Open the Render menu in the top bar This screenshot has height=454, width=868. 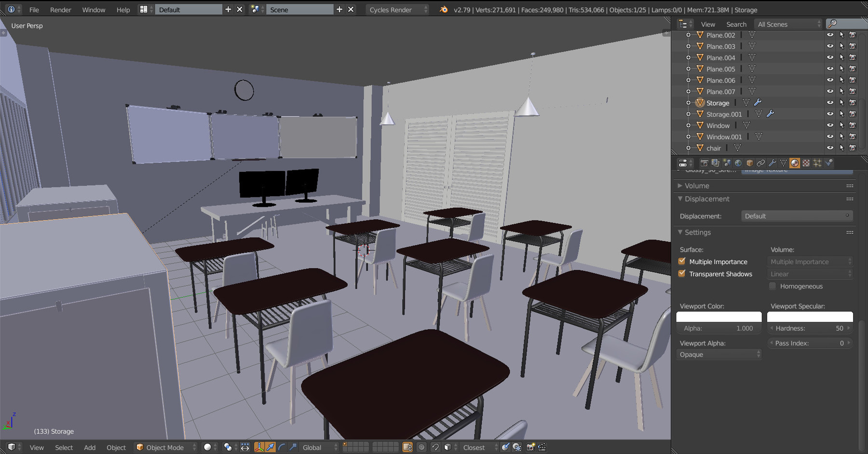[x=60, y=10]
